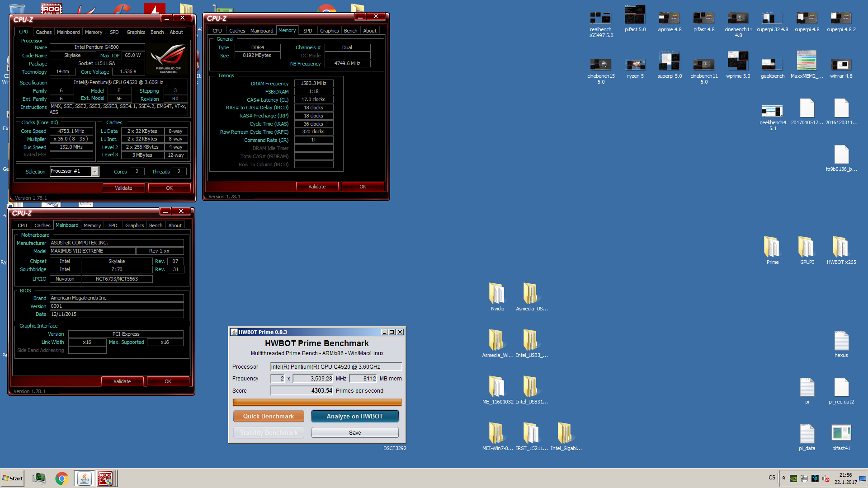
Task: Click the NVIDIA tray icon
Action: click(793, 479)
